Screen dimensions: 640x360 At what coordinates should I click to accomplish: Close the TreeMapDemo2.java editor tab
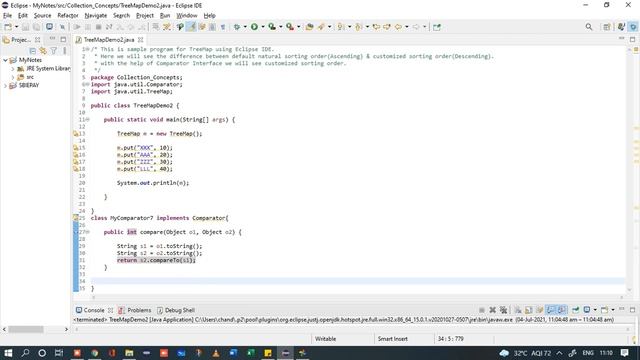(x=140, y=40)
